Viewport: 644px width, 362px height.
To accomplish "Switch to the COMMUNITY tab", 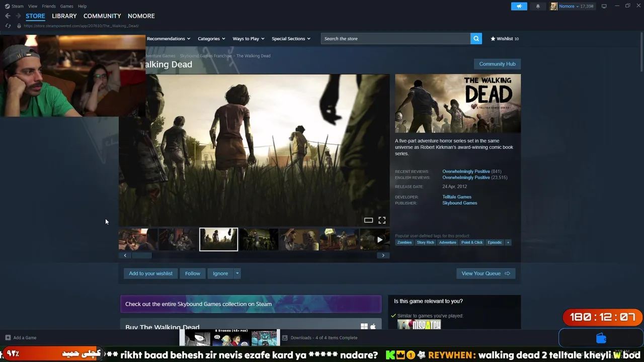I will [x=102, y=16].
